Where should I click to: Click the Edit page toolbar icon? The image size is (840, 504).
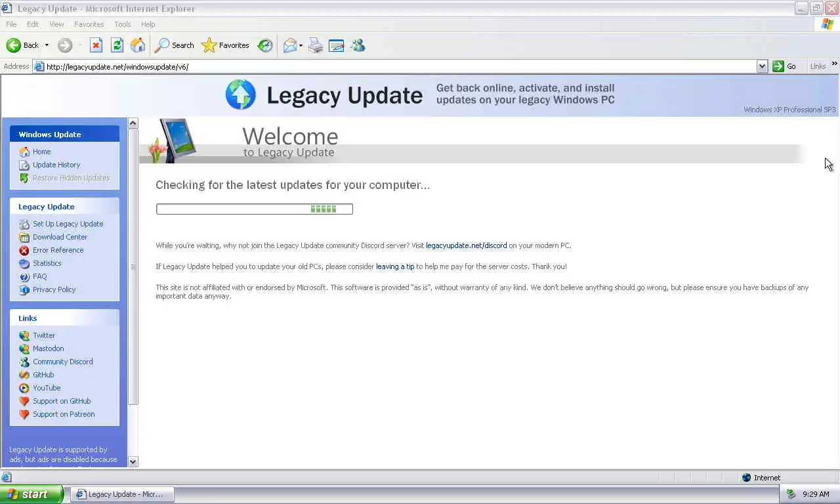(x=337, y=45)
